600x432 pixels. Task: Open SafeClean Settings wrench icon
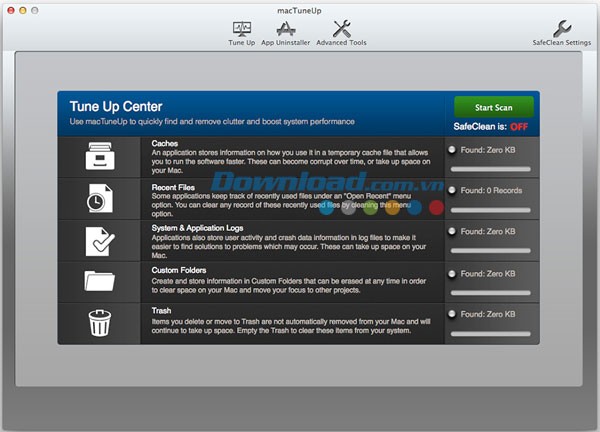click(x=562, y=29)
